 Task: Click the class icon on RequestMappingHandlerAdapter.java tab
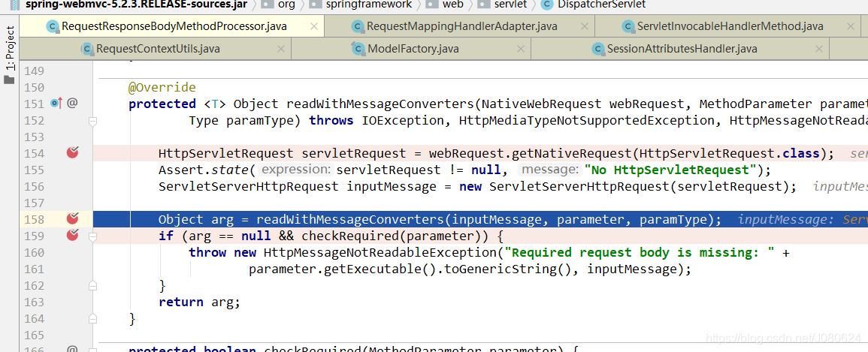click(x=358, y=26)
